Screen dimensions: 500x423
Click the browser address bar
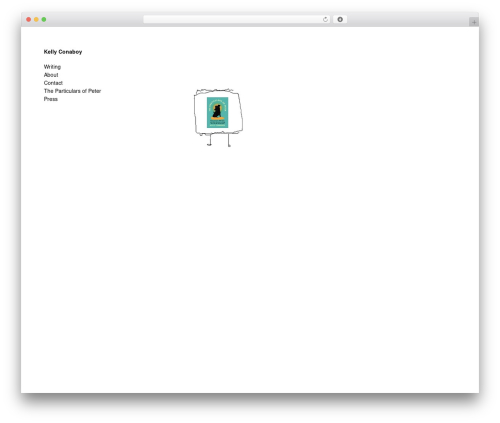point(237,20)
